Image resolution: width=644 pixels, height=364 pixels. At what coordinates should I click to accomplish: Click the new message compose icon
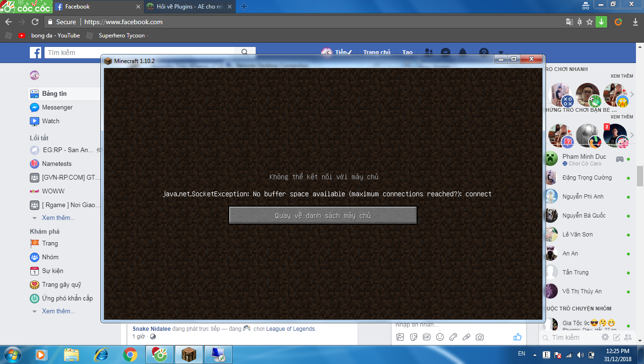617,337
